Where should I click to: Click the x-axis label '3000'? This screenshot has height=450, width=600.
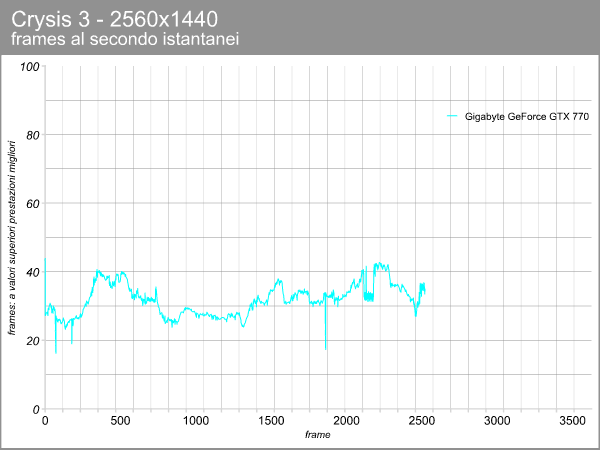point(497,421)
